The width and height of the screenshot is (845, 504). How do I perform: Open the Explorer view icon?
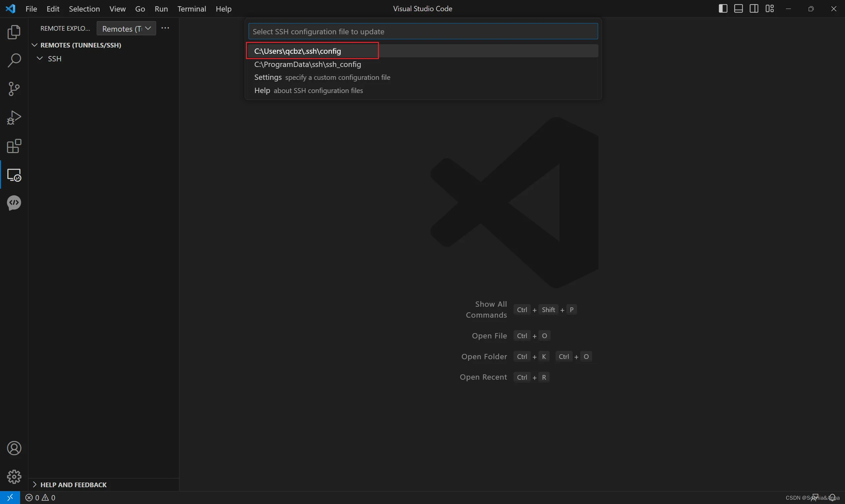[14, 32]
